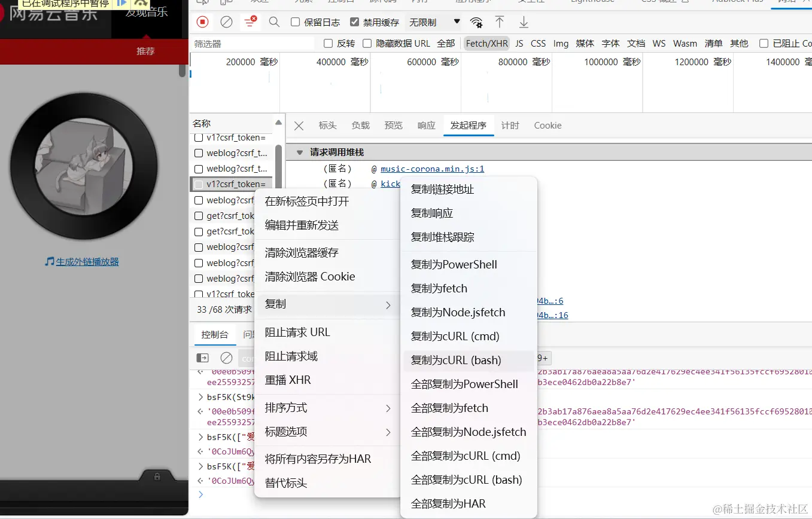Toggle the Wasm type filter
Screen dimensions: 812x519
[x=685, y=43]
